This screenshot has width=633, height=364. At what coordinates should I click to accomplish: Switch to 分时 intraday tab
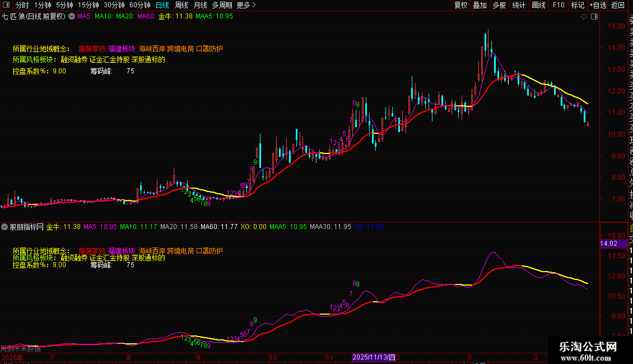(22, 5)
